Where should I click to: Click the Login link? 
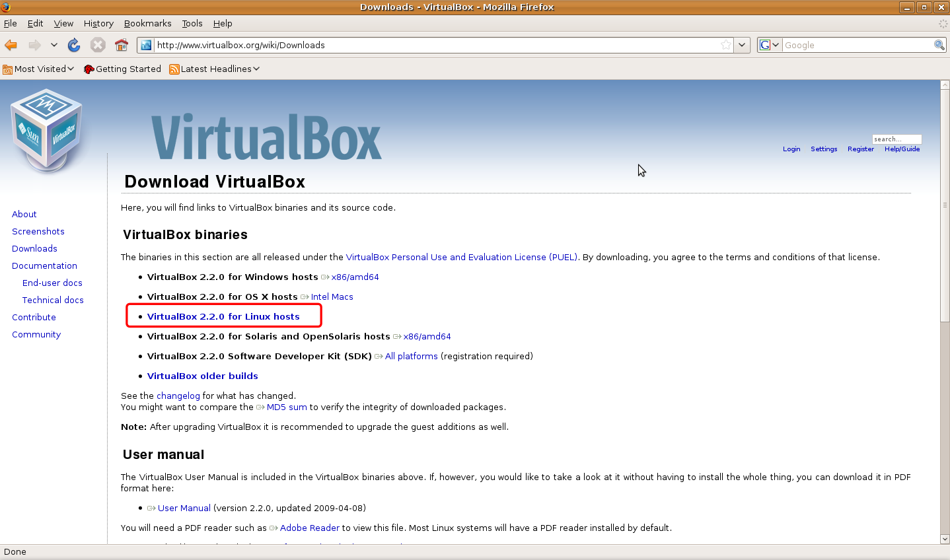(x=791, y=149)
